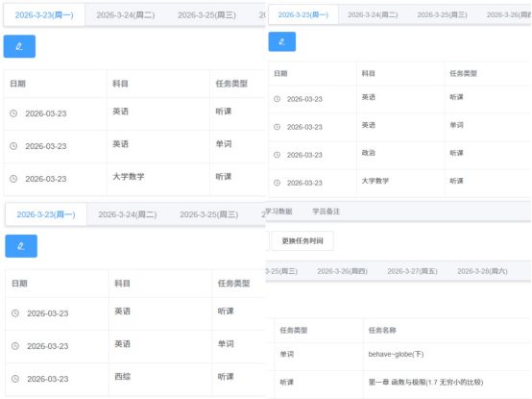The width and height of the screenshot is (532, 399).
Task: Click the 更换任务时间 button
Action: point(302,240)
